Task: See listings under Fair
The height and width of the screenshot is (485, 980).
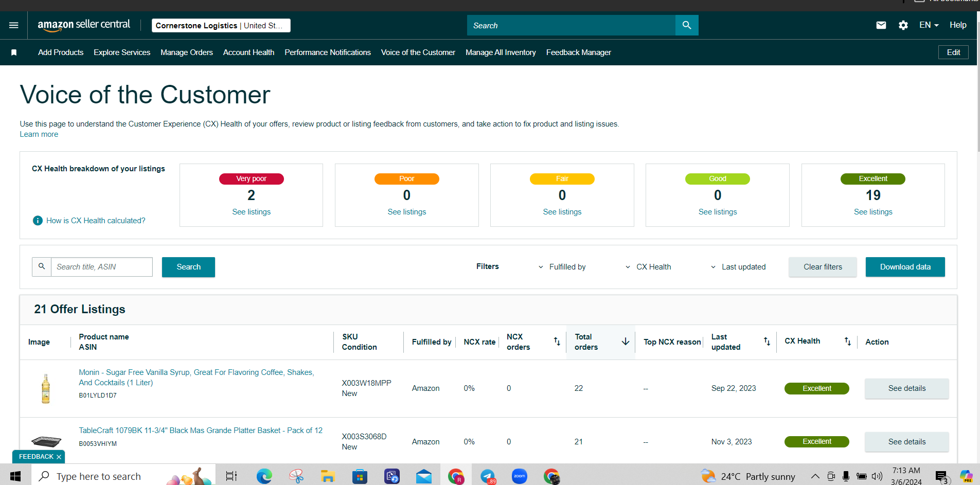Action: [562, 212]
